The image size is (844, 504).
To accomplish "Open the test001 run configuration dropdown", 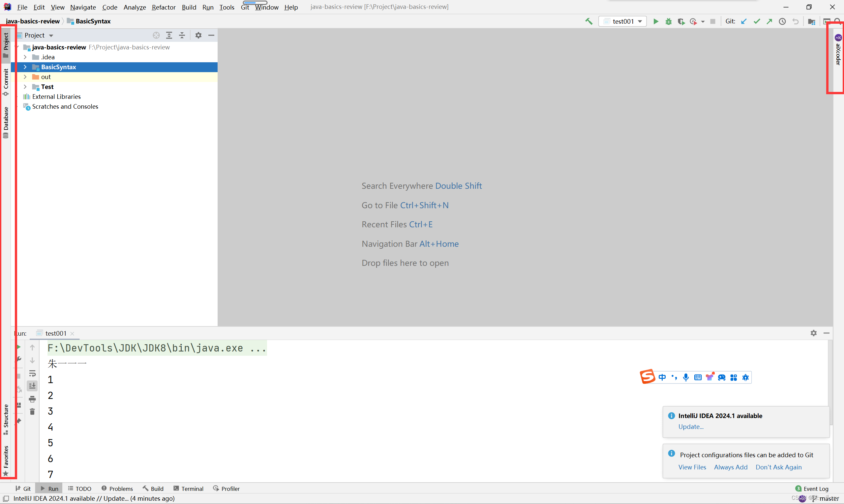I will pyautogui.click(x=623, y=21).
